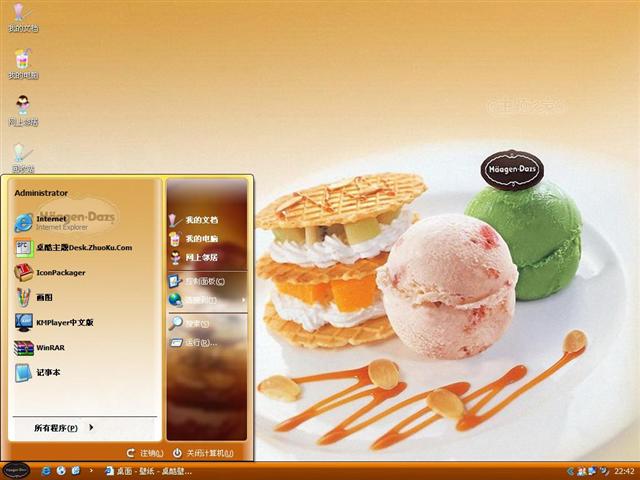Screen dimensions: 640x480
Task: Click the network computers tray icon
Action: point(592,471)
